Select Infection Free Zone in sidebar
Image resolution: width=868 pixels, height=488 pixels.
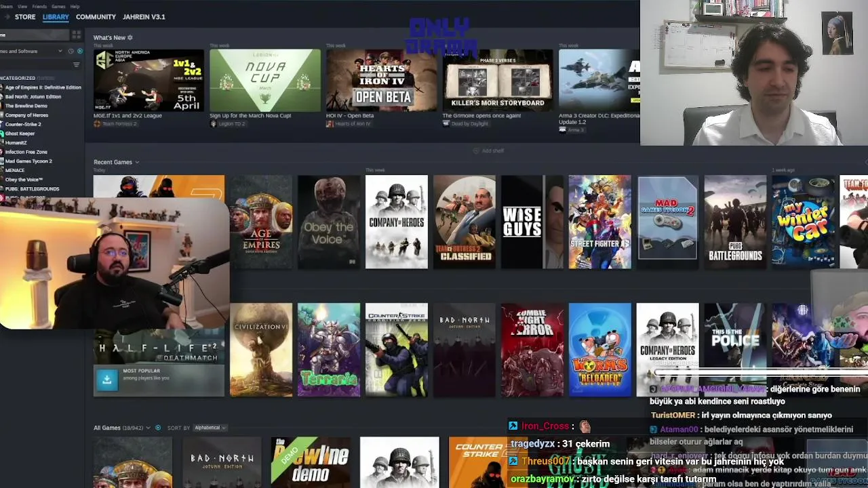tap(26, 152)
